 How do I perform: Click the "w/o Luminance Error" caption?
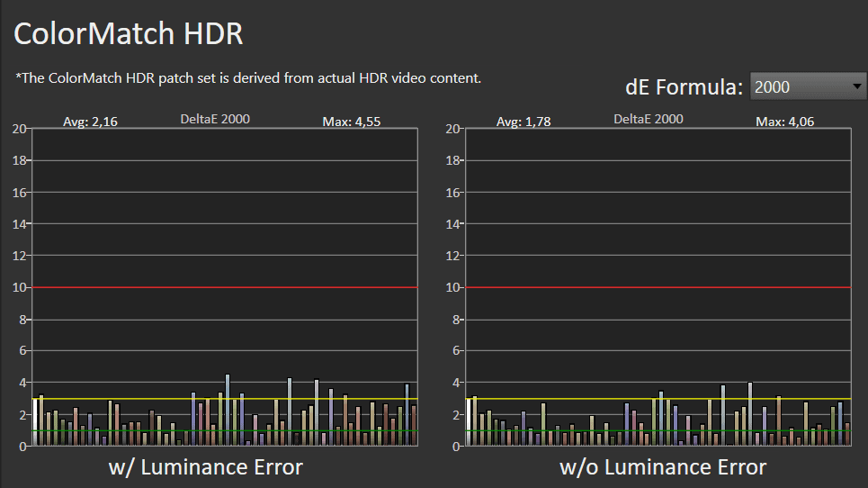click(x=663, y=466)
